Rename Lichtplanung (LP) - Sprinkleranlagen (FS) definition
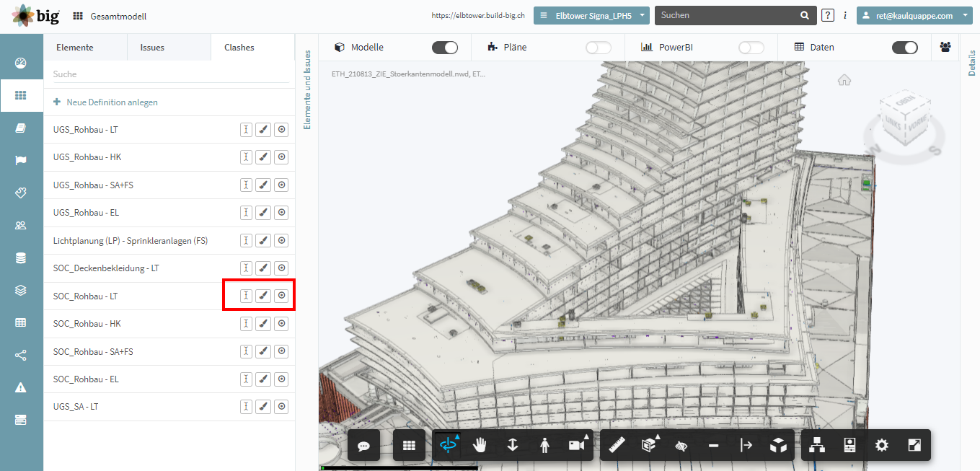This screenshot has height=471, width=980. pyautogui.click(x=247, y=240)
